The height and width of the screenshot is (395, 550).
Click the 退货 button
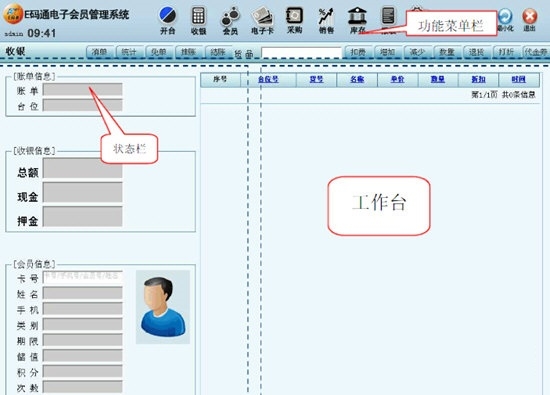click(x=476, y=52)
